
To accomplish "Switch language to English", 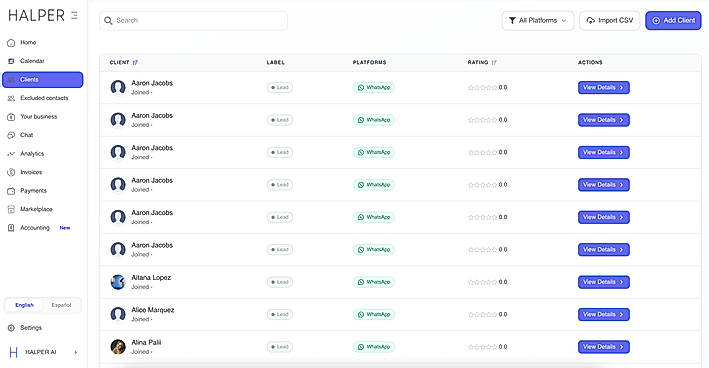I will [24, 305].
